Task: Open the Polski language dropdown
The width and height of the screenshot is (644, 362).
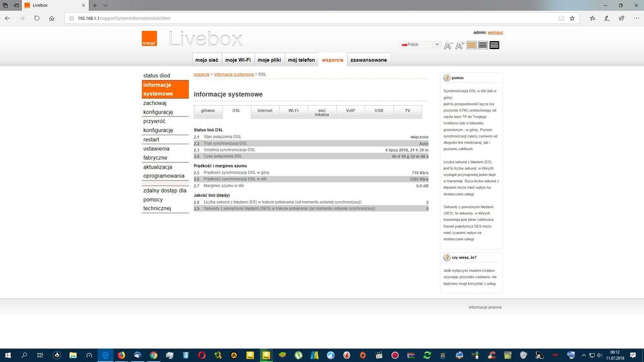Action: coord(420,44)
